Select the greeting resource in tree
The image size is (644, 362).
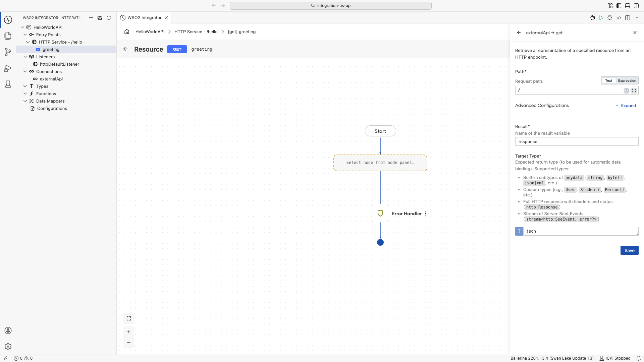[66, 49]
